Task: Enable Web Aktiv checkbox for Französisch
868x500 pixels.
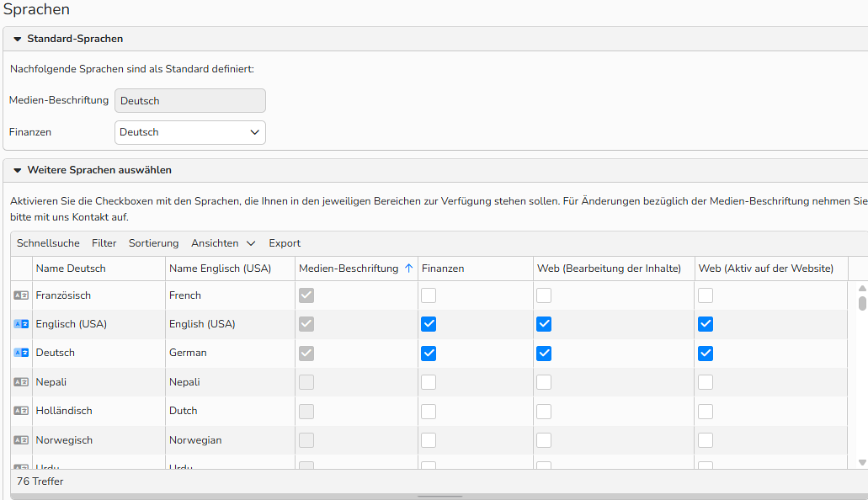Action: 706,295
